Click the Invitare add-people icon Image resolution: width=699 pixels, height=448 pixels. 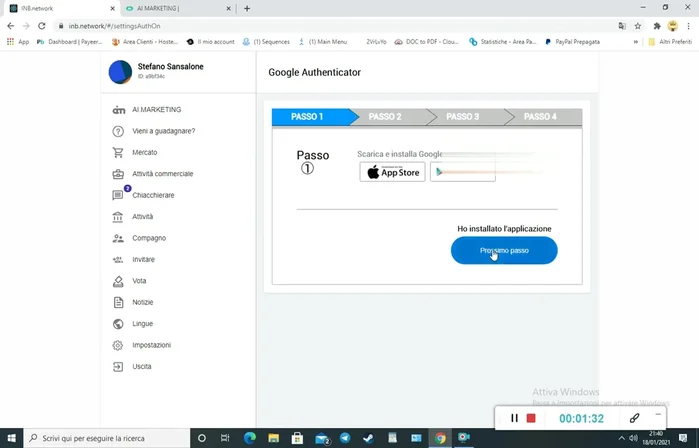click(x=118, y=259)
